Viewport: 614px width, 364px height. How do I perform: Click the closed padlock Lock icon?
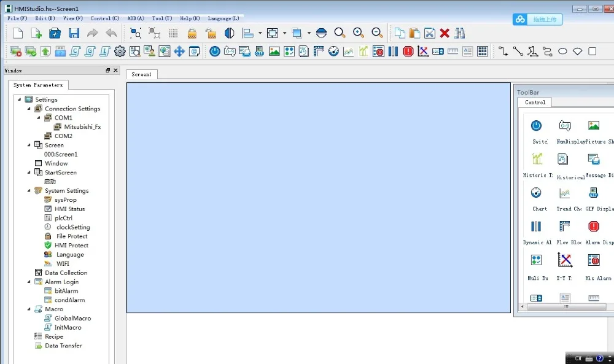pos(192,33)
